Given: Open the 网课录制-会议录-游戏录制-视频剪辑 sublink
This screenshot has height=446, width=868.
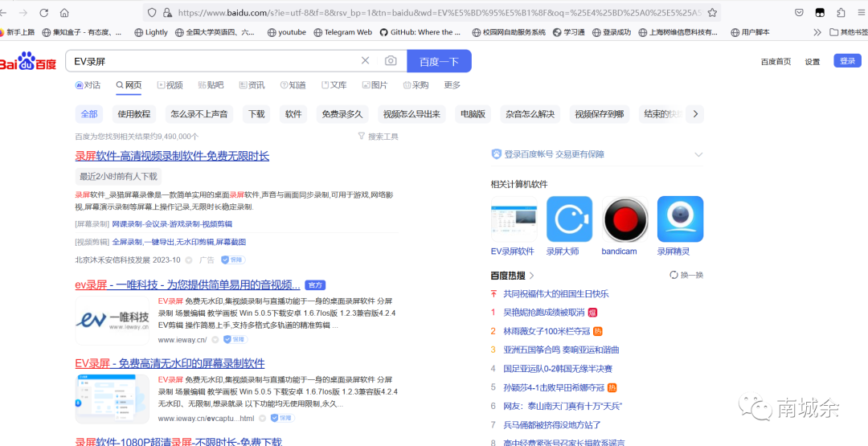Looking at the screenshot, I should [x=172, y=224].
